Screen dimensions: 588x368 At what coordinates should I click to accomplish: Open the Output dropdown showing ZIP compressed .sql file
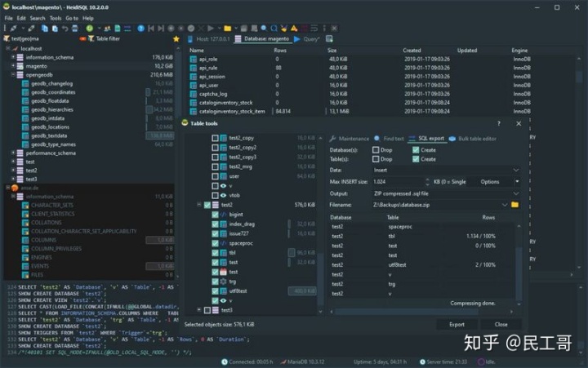coord(446,193)
